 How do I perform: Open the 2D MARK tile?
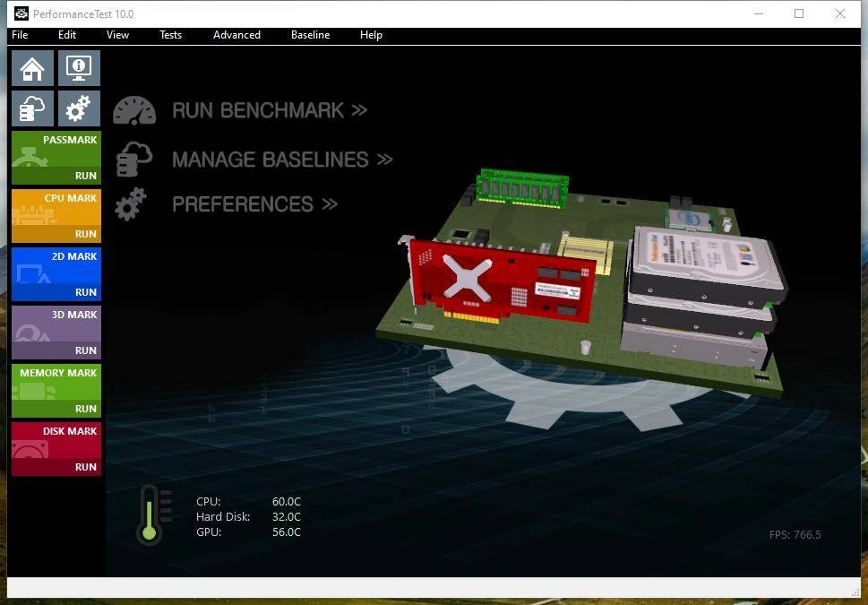tap(56, 265)
